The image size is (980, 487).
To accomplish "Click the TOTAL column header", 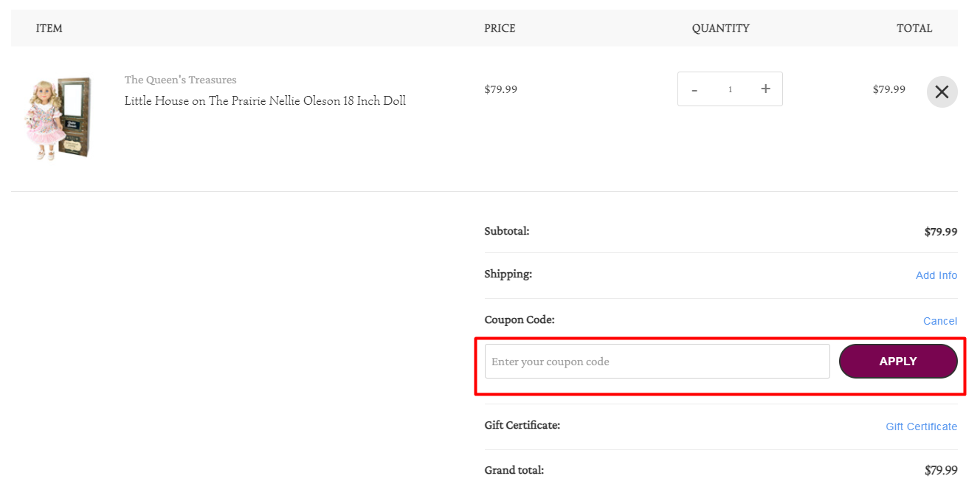I will tap(914, 28).
